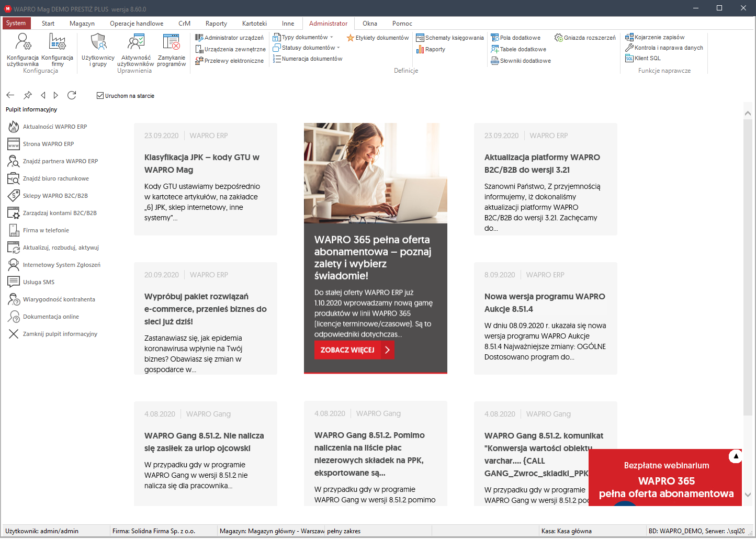Launch Klient SQL
756x539 pixels.
click(643, 58)
